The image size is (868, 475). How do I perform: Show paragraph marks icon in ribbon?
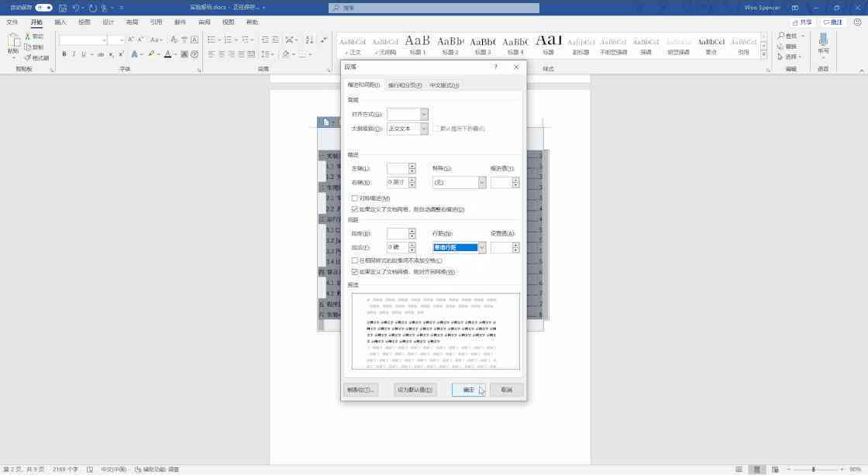(x=324, y=40)
